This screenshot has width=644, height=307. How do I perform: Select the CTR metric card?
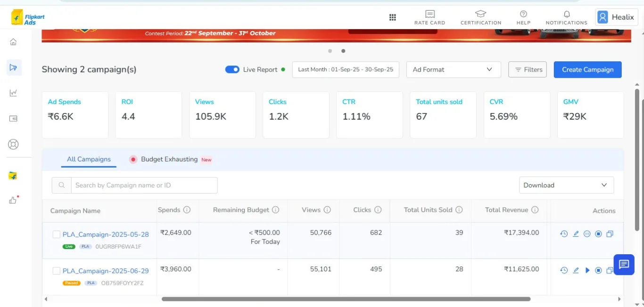[x=370, y=115]
